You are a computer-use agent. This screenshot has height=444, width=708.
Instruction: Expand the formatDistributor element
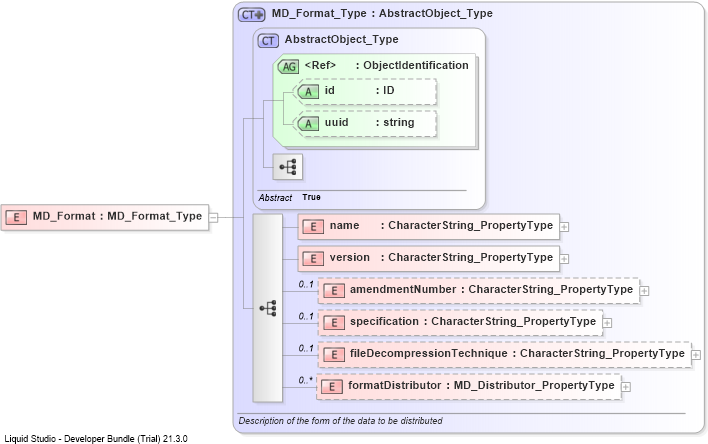tap(626, 387)
